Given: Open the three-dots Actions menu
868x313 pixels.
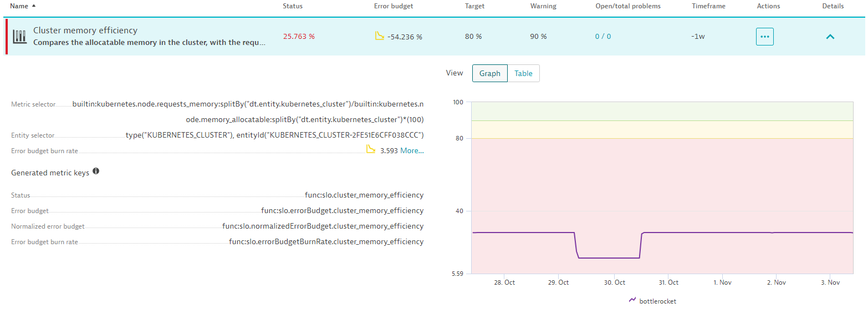Looking at the screenshot, I should coord(764,37).
